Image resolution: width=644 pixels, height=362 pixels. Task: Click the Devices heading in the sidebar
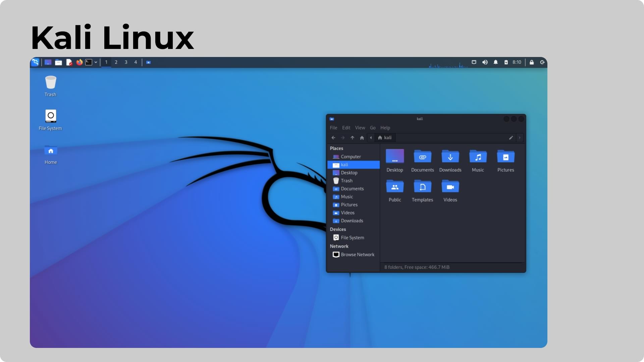(338, 229)
